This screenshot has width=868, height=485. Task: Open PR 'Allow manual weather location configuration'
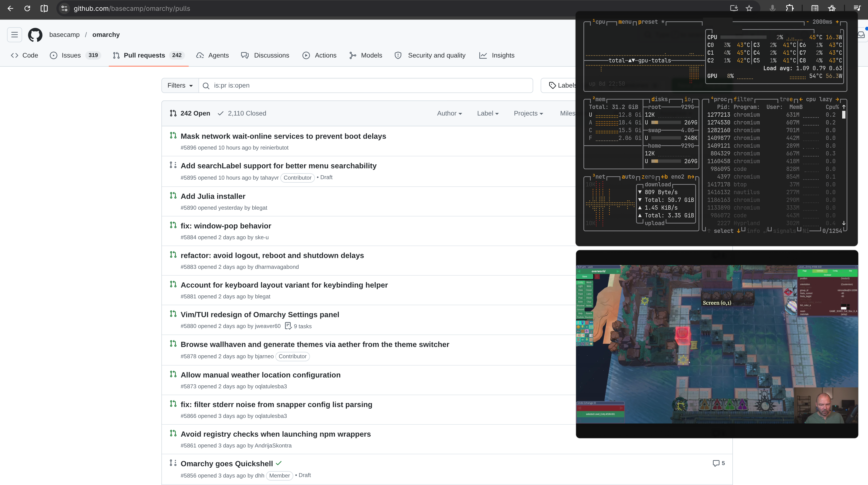(x=260, y=375)
